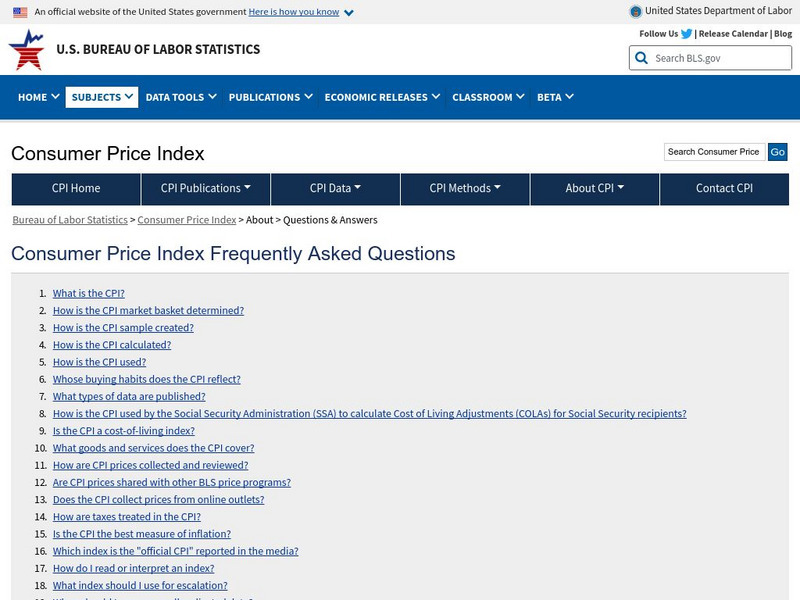Open the Economic Releases menu
This screenshot has height=600, width=800.
point(383,97)
